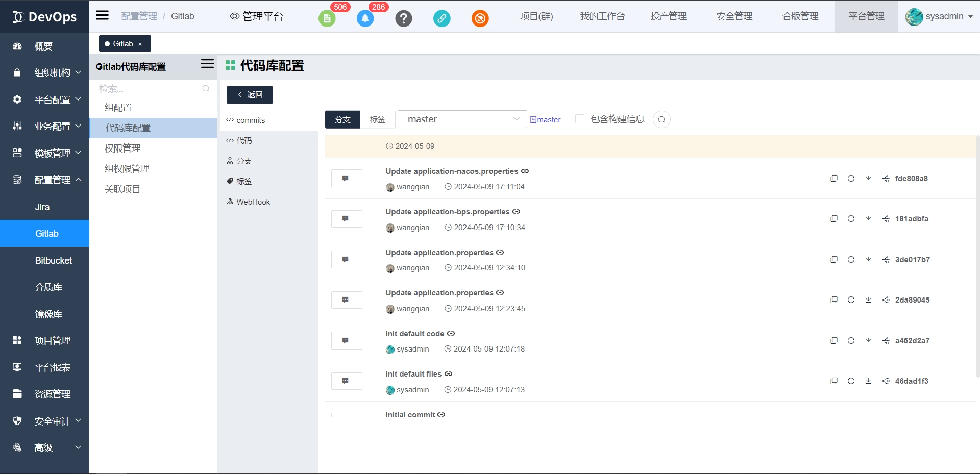Toggle the main hamburger menu in header

pyautogui.click(x=103, y=15)
